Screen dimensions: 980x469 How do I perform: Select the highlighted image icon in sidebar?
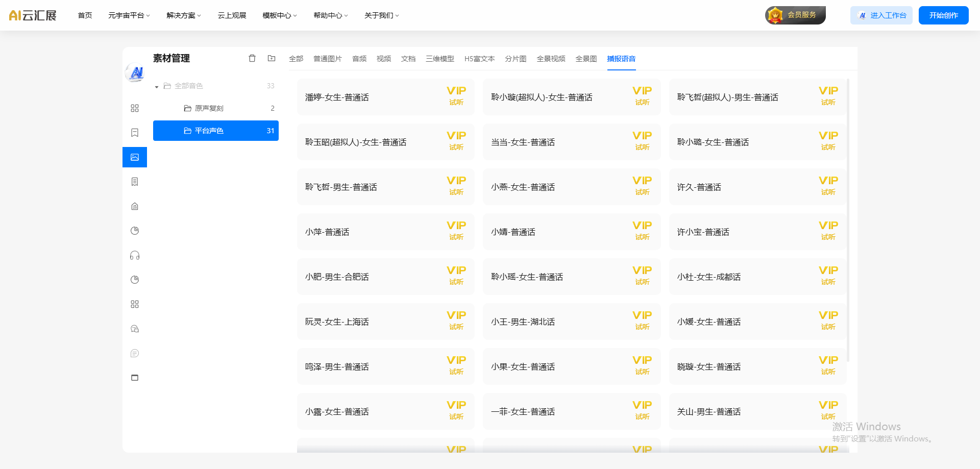(x=135, y=157)
